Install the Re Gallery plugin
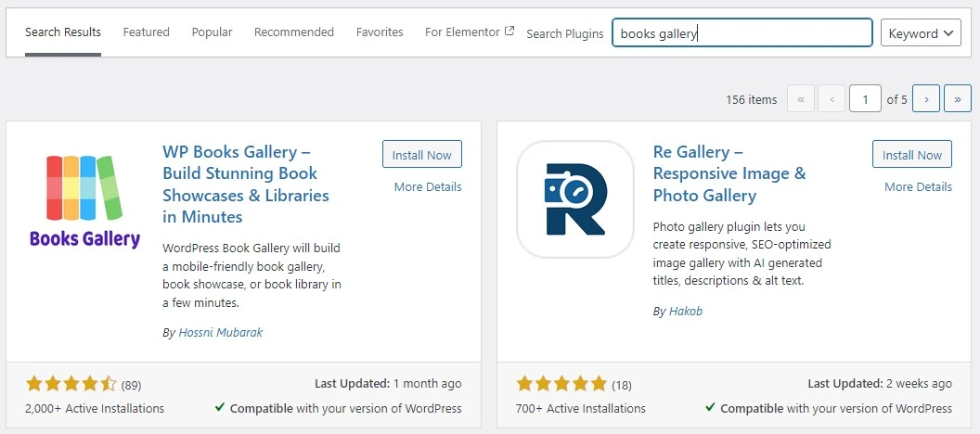 click(x=912, y=155)
